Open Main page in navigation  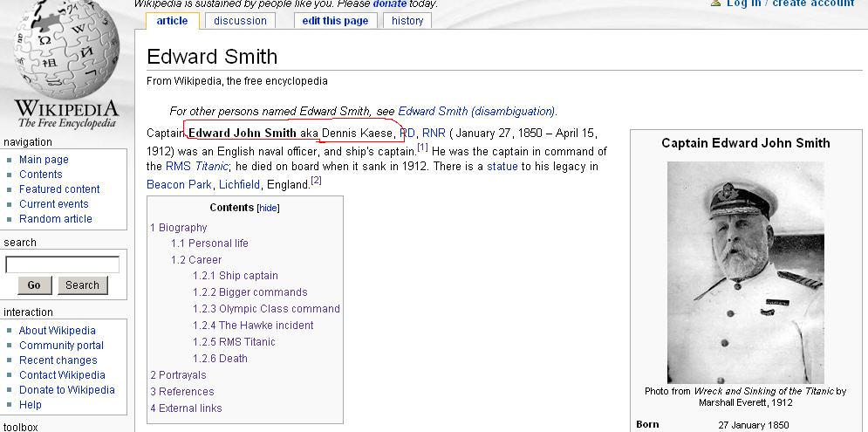click(x=44, y=160)
